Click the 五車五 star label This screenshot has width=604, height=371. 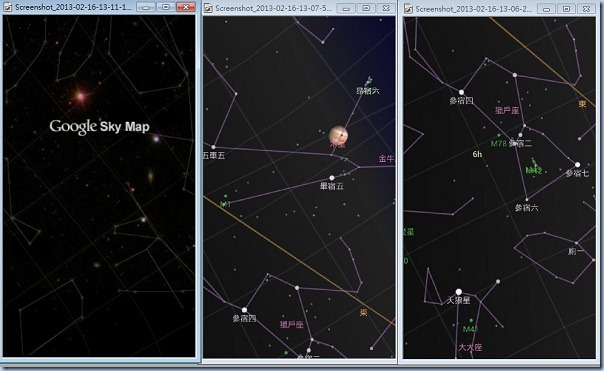214,155
